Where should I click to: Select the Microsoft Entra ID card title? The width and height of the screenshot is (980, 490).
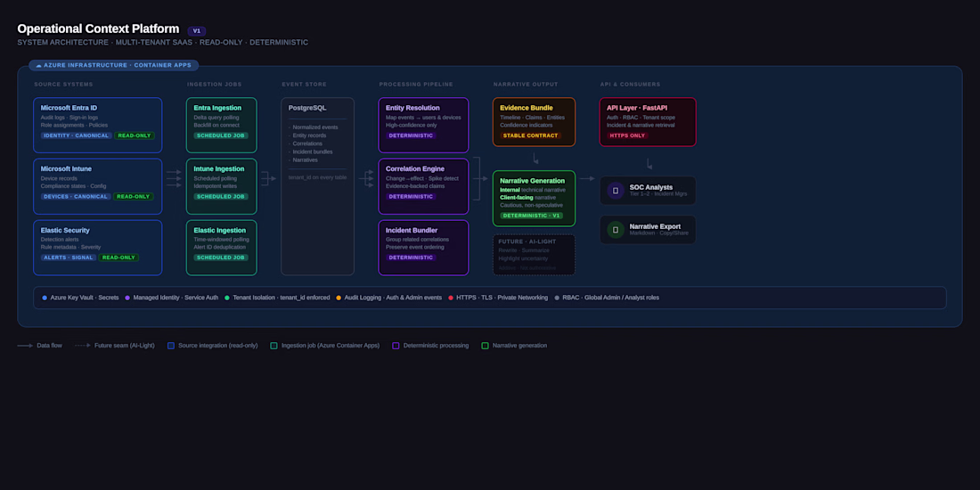69,108
